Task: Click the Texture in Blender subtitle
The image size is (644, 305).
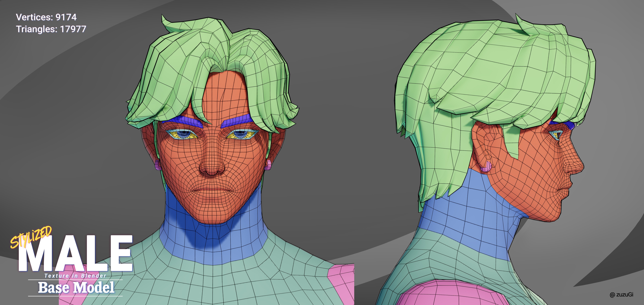Action: pos(75,276)
